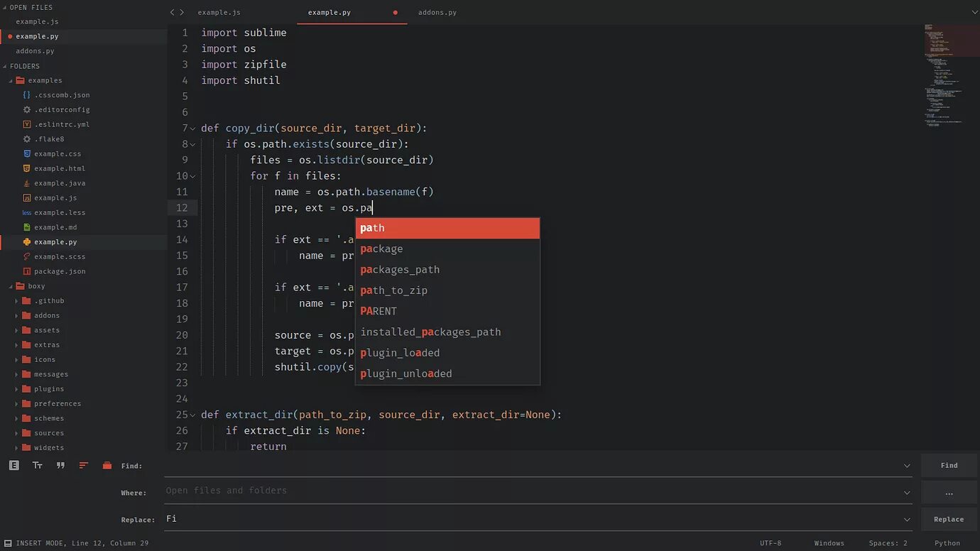Click the example.md file icon
Viewport: 980px width, 551px height.
pyautogui.click(x=26, y=227)
